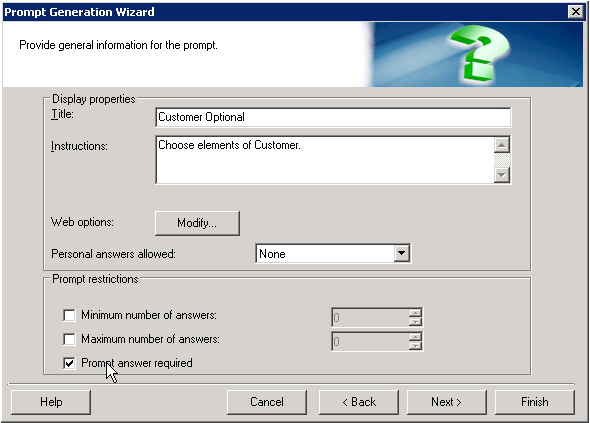Increase the minimum number of answers spinner
Screen dimensions: 590x423
point(415,313)
